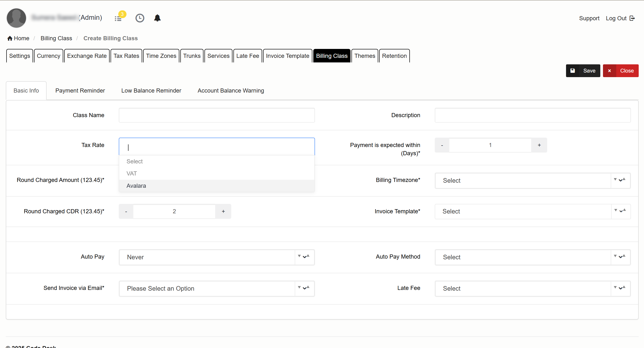644x348 pixels.
Task: Click the X icon on Close button
Action: click(609, 71)
